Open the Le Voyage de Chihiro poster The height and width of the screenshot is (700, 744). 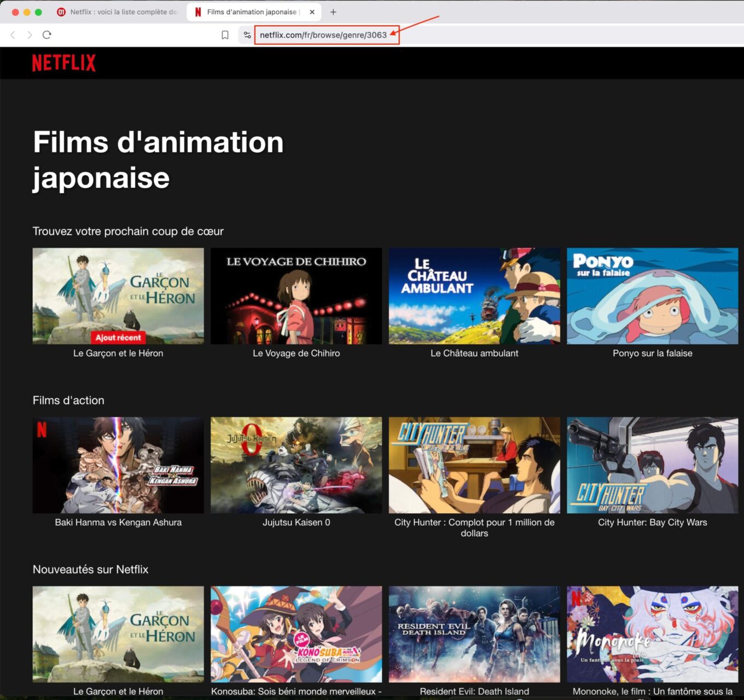[297, 296]
